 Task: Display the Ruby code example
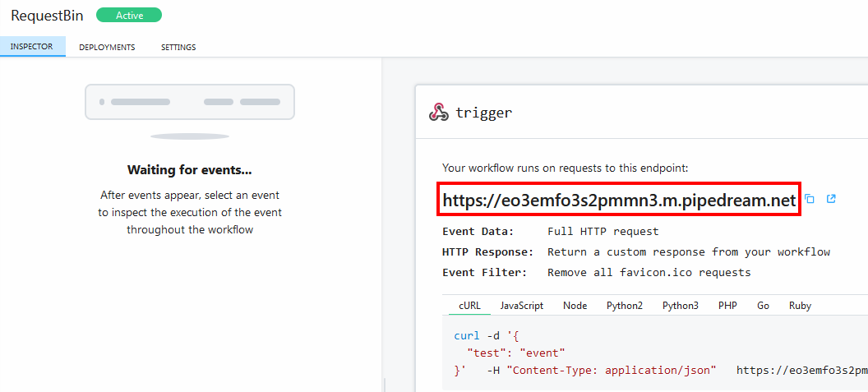click(x=800, y=306)
